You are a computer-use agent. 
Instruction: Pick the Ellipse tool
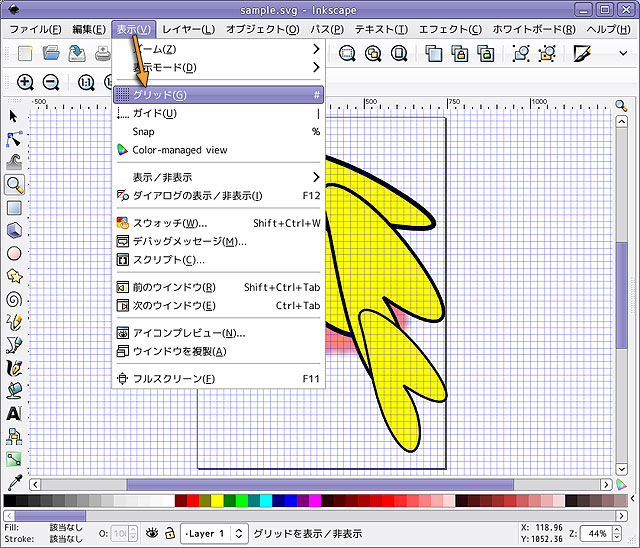[x=14, y=253]
